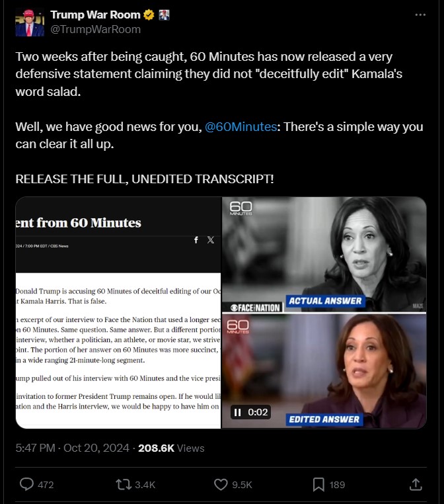Click the Trump War Room profile avatar
The width and height of the screenshot is (444, 504).
(30, 22)
